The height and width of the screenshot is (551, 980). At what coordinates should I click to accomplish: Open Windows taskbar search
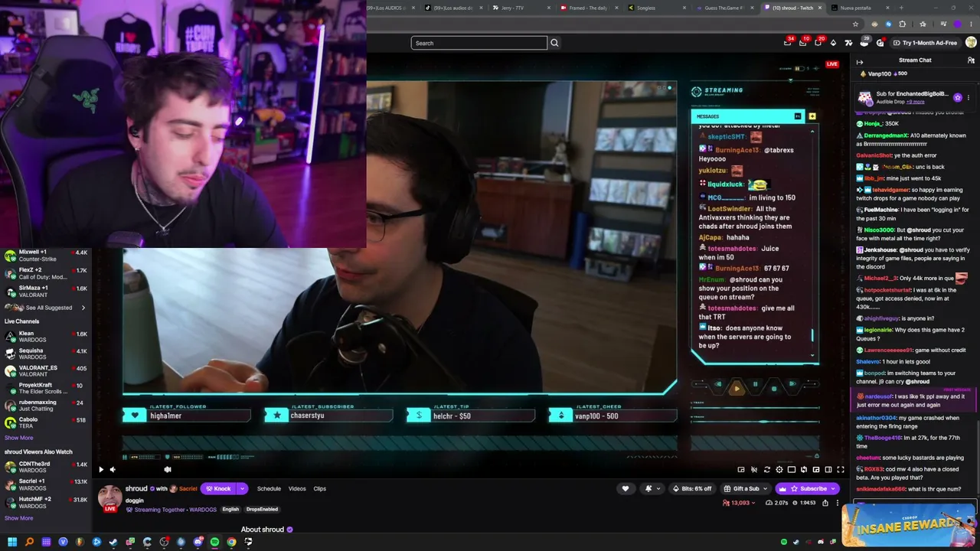pyautogui.click(x=29, y=542)
